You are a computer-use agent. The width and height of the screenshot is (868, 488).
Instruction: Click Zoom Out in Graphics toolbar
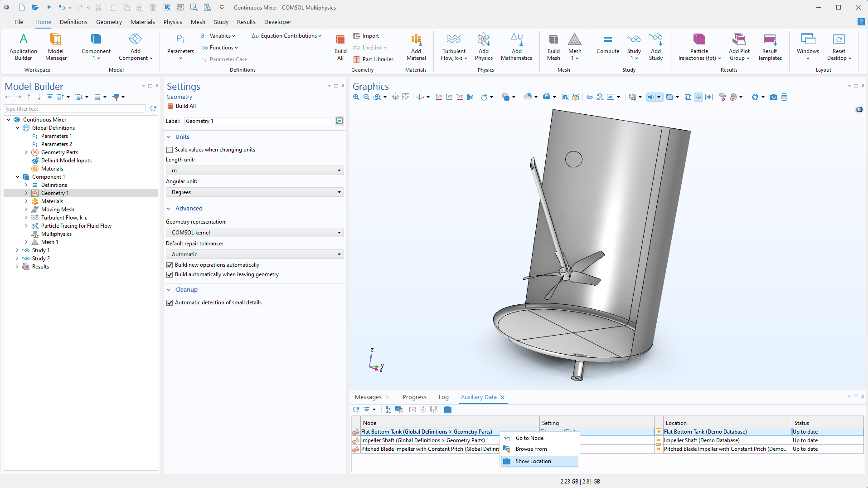tap(367, 97)
